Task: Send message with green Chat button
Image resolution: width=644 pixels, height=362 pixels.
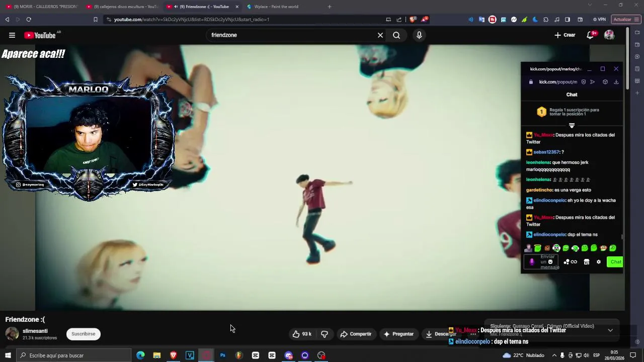Action: pyautogui.click(x=615, y=262)
